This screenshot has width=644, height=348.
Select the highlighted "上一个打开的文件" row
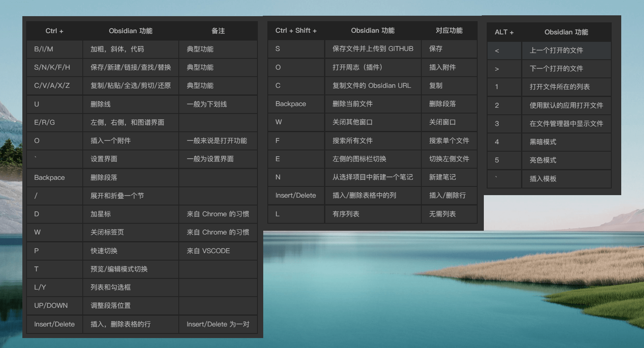[556, 51]
